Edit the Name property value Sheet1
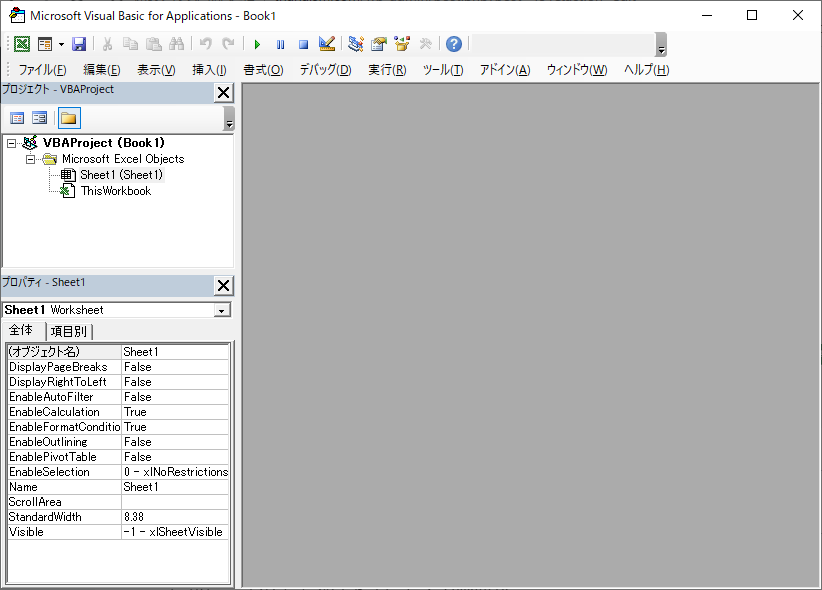Image resolution: width=822 pixels, height=590 pixels. click(175, 487)
